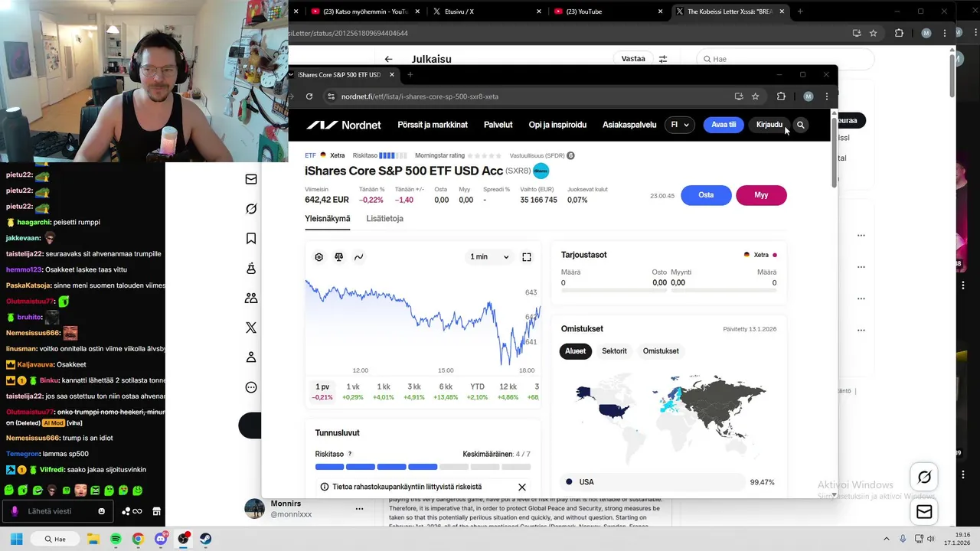This screenshot has height=551, width=980.
Task: Open the ETF breadcrumb link
Action: click(310, 155)
